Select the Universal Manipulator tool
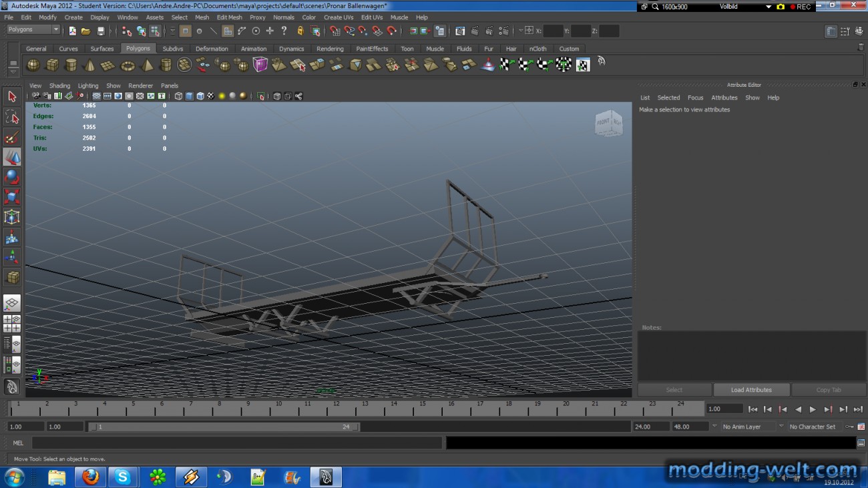868x488 pixels. pos(12,217)
